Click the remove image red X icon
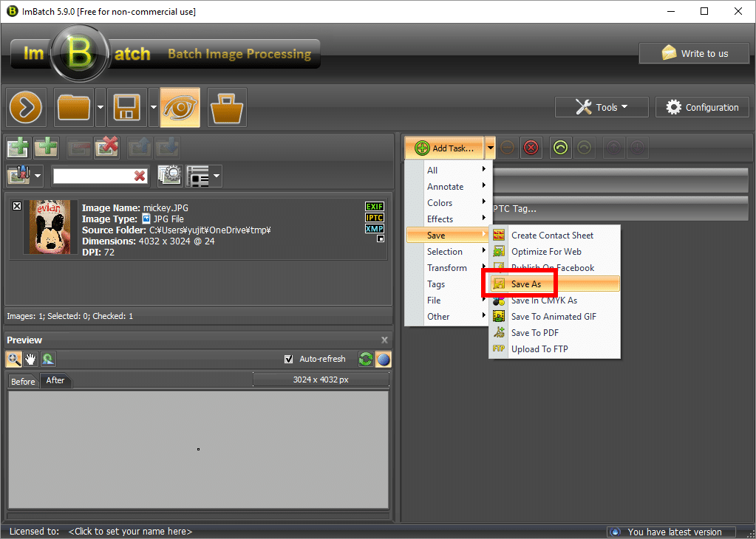756x539 pixels. pyautogui.click(x=106, y=148)
